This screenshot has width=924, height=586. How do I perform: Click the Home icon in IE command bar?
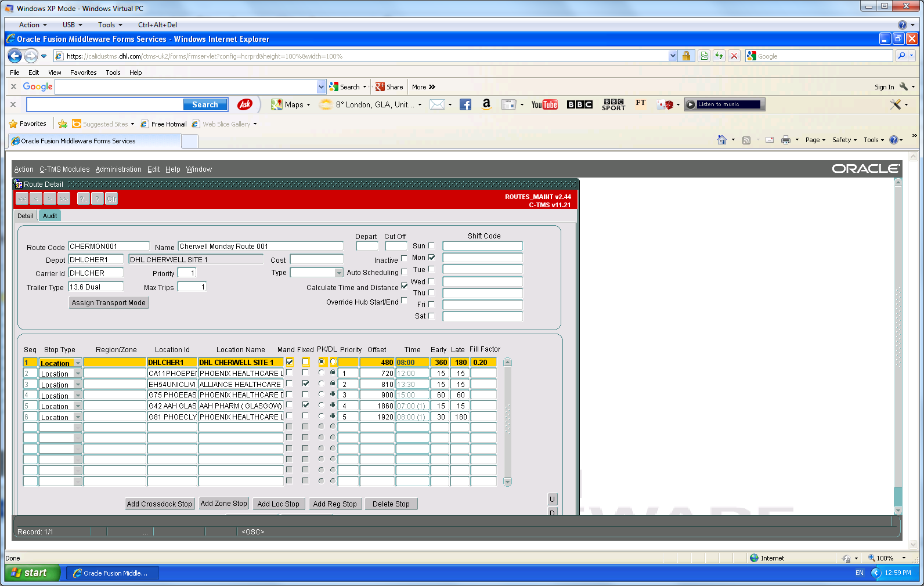[x=722, y=140]
